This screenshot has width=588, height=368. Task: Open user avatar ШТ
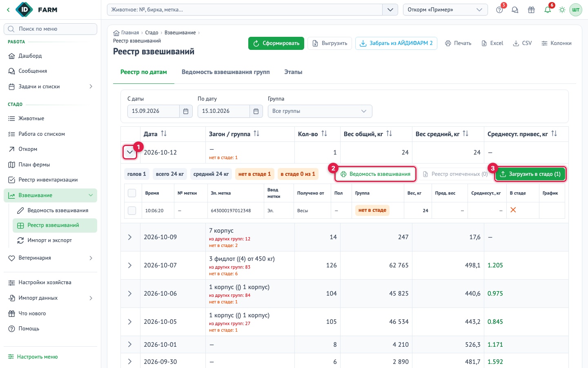(576, 10)
